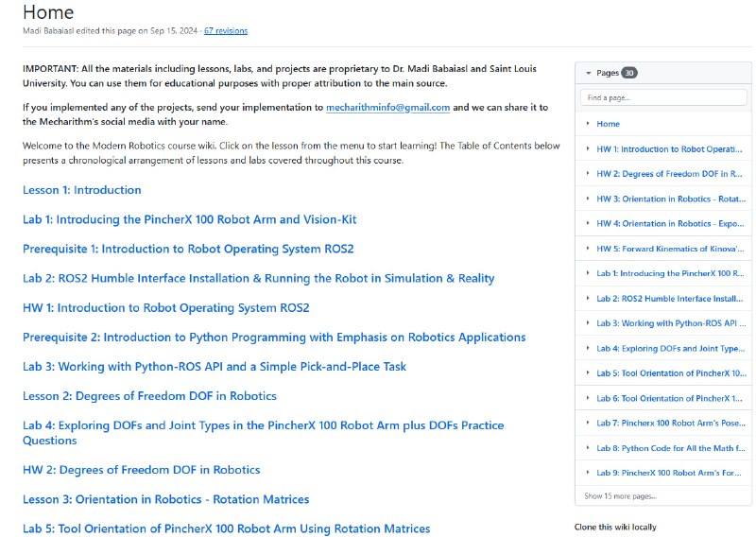Image resolution: width=756 pixels, height=537 pixels.
Task: Open Lesson 1: Introduction
Action: [82, 190]
